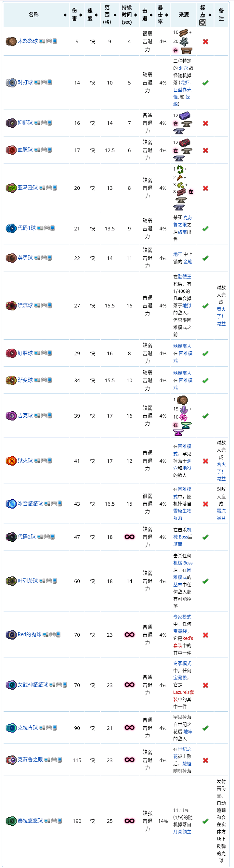Open the 代码1球 item link
The width and height of the screenshot is (234, 868).
(x=27, y=228)
